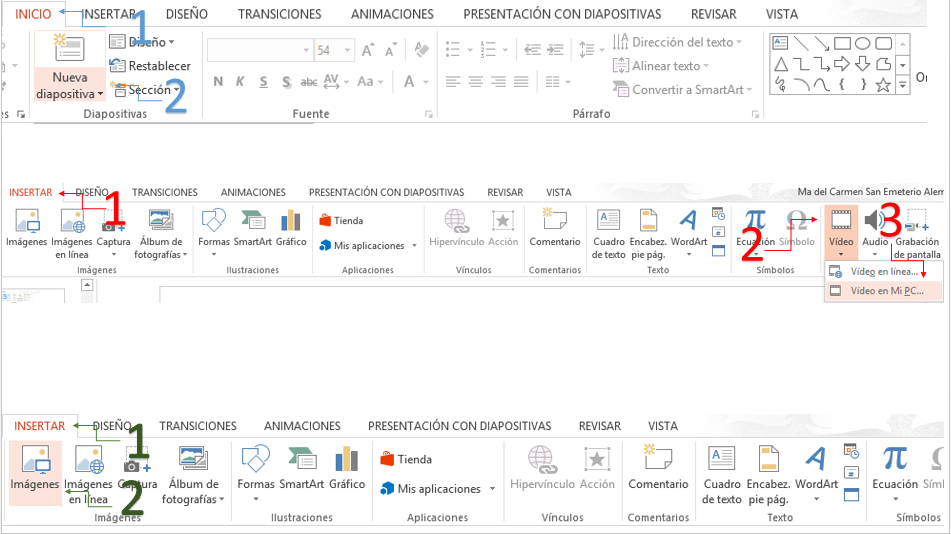Choose the five-point star shape

pos(883,85)
